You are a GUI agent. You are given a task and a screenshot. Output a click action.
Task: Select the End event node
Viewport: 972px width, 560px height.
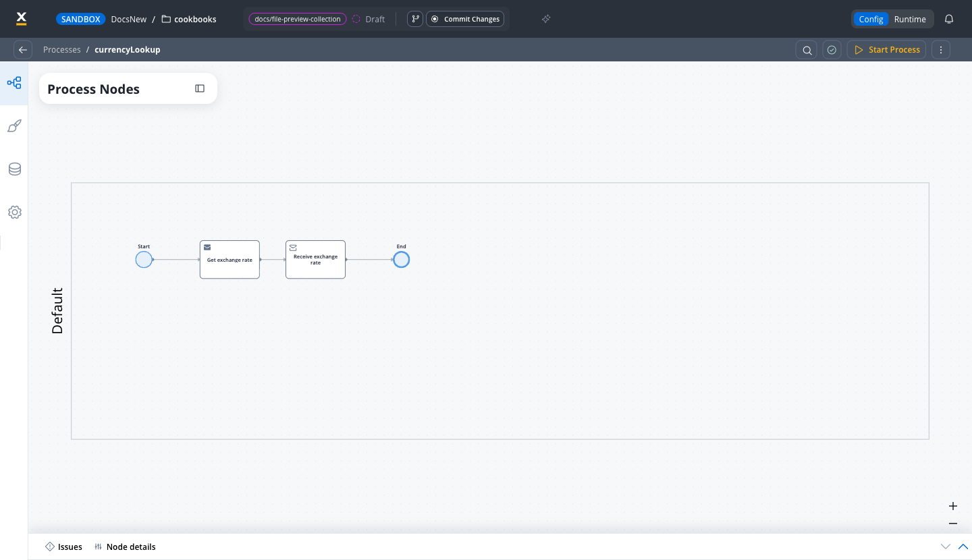pos(402,259)
